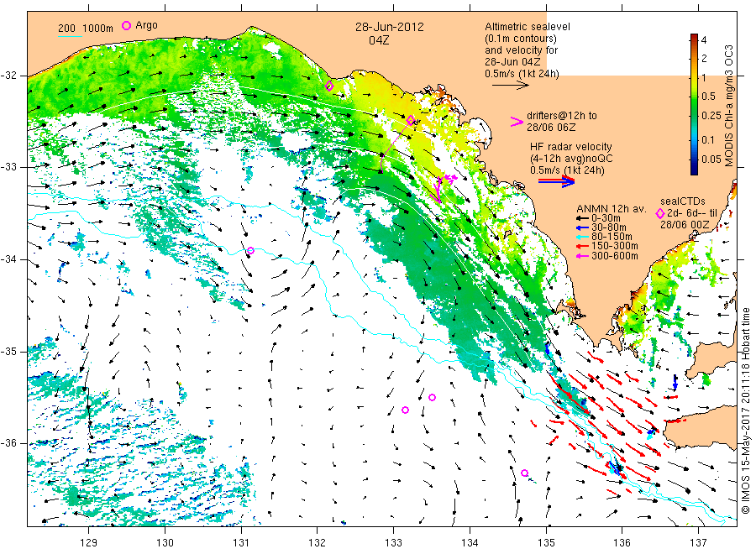The height and width of the screenshot is (554, 756).
Task: Select sealCTD diamond near 132.2E 32.1S
Action: point(329,86)
